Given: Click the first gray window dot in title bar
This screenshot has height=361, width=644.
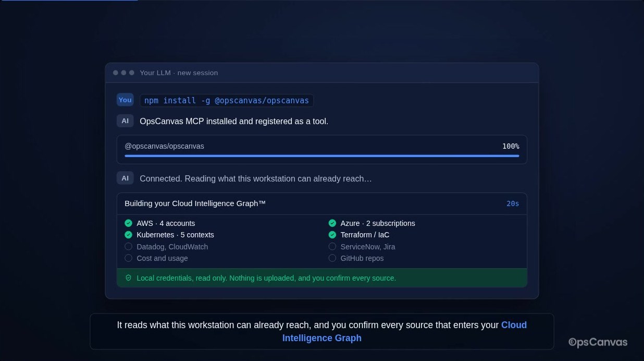Looking at the screenshot, I should [116, 73].
